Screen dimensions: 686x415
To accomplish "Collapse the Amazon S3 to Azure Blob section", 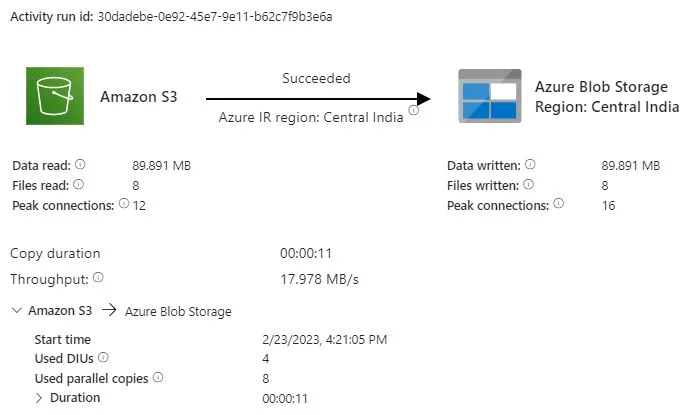I will (x=17, y=310).
